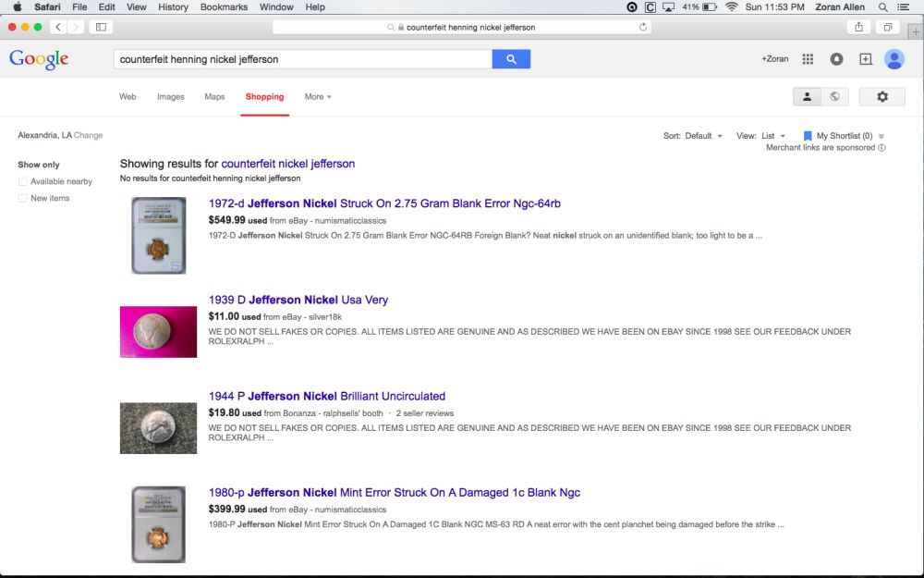Click the share plus box icon

865,59
